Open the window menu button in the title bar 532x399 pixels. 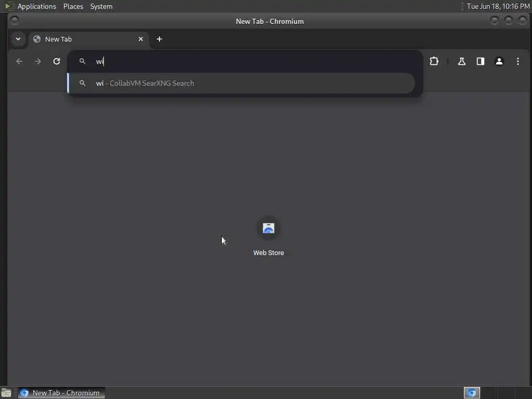click(x=15, y=20)
